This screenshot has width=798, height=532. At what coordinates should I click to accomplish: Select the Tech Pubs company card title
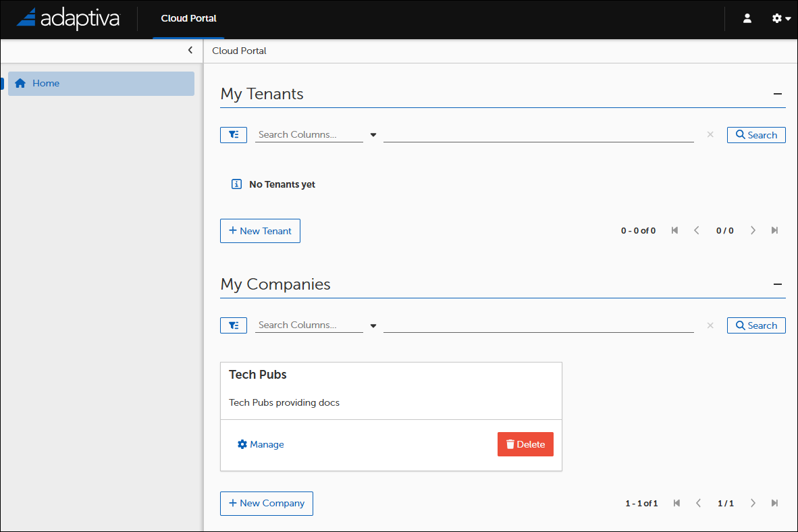coord(257,375)
